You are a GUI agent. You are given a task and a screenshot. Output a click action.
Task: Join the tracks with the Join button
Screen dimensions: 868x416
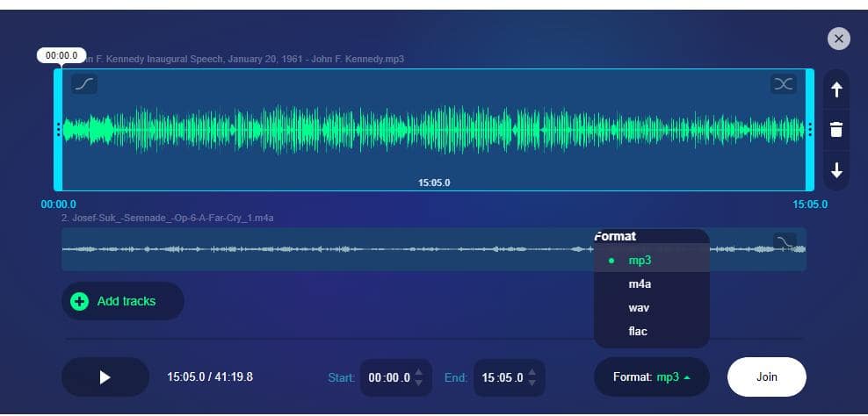click(767, 377)
